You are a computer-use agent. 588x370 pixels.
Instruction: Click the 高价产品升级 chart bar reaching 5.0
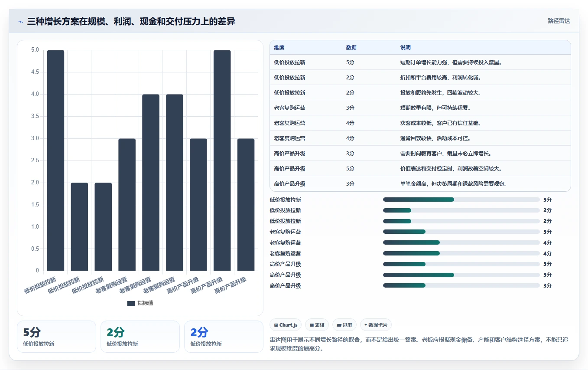pyautogui.click(x=222, y=160)
